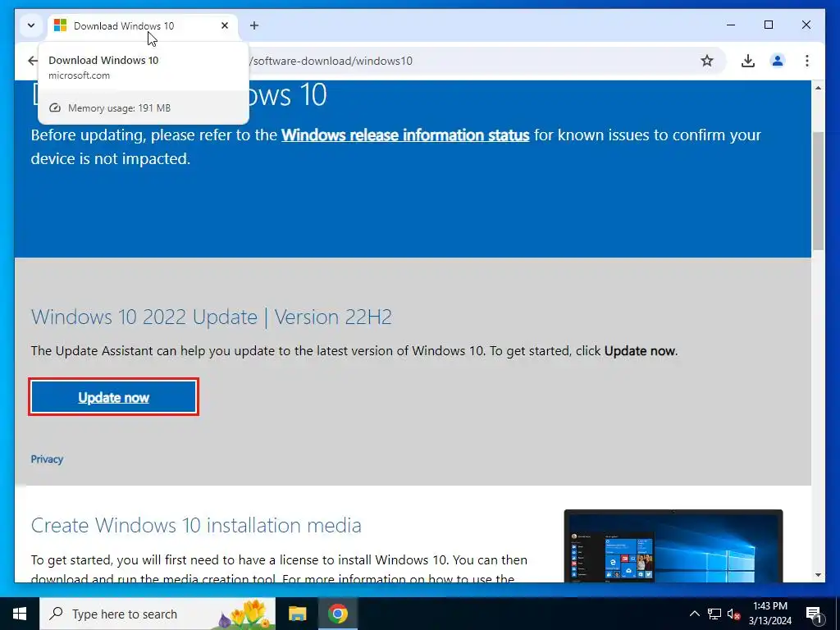Click the Memory usage: 191 MB text
Screen dimensions: 840x630
coord(119,108)
